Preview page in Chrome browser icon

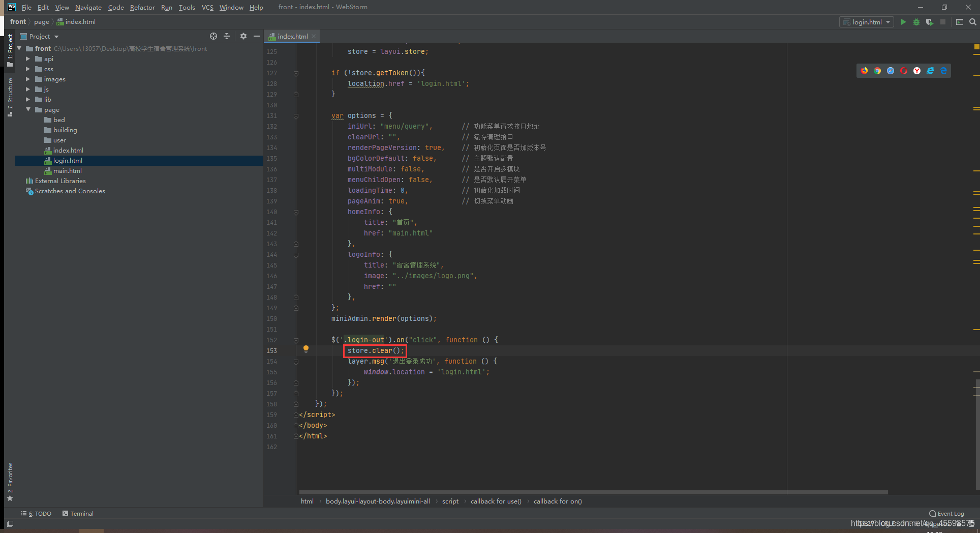[x=877, y=71]
